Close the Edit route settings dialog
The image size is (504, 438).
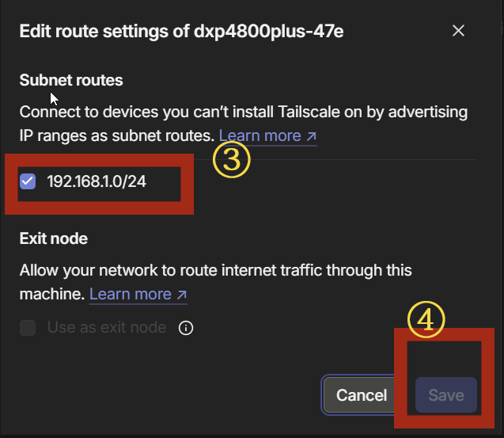[458, 31]
